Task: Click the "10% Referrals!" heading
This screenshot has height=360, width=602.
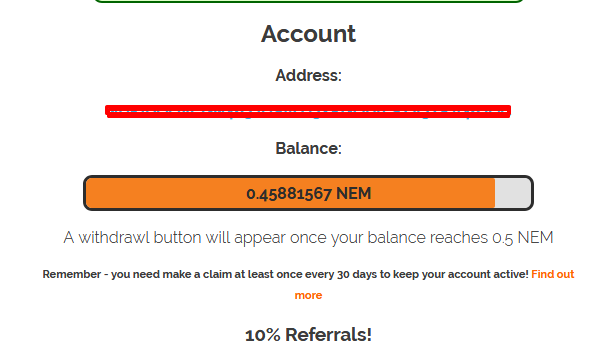Action: (308, 335)
